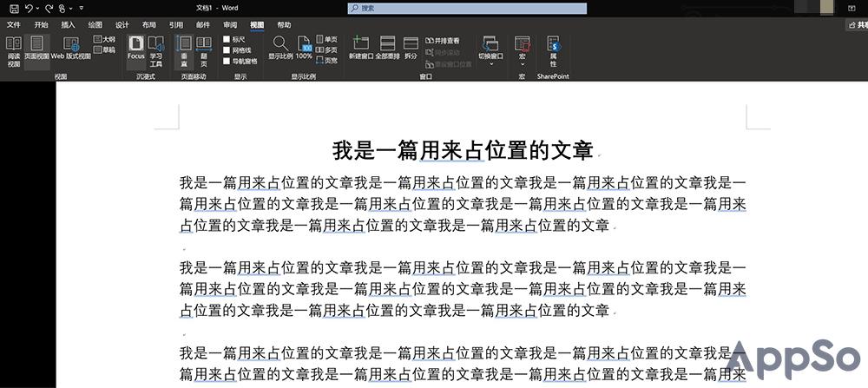Open the 宏 macros dropdown
868x388 pixels.
pos(522,51)
